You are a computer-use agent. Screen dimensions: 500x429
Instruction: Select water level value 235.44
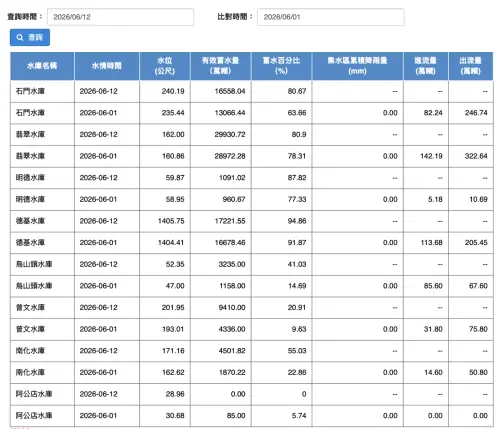[173, 113]
